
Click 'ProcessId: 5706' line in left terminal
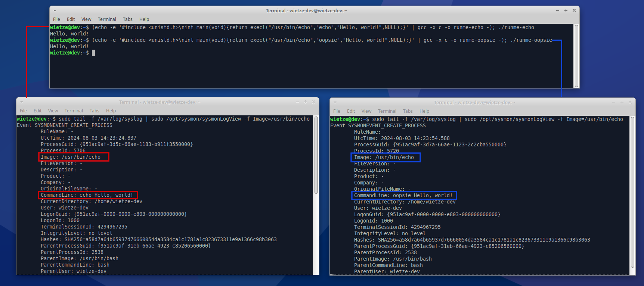pos(63,150)
